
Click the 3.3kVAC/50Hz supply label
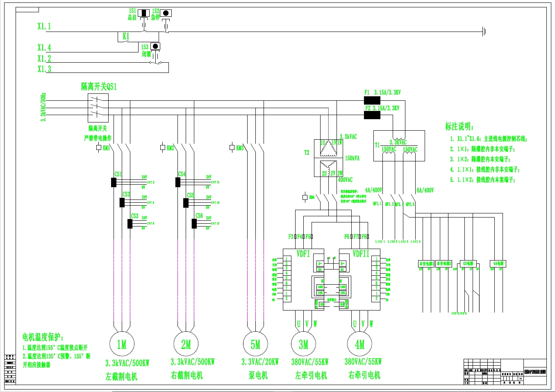click(x=43, y=107)
